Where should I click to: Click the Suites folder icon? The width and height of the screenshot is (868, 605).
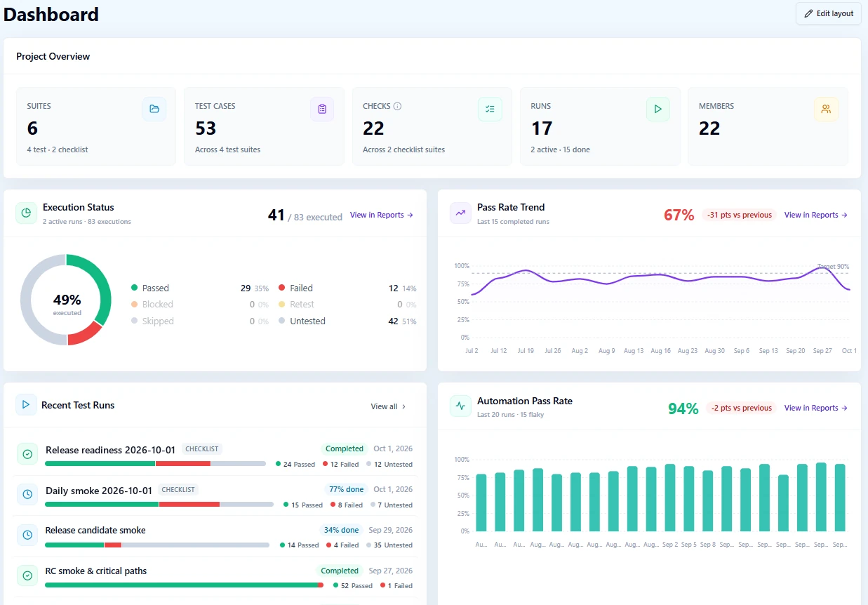(154, 109)
